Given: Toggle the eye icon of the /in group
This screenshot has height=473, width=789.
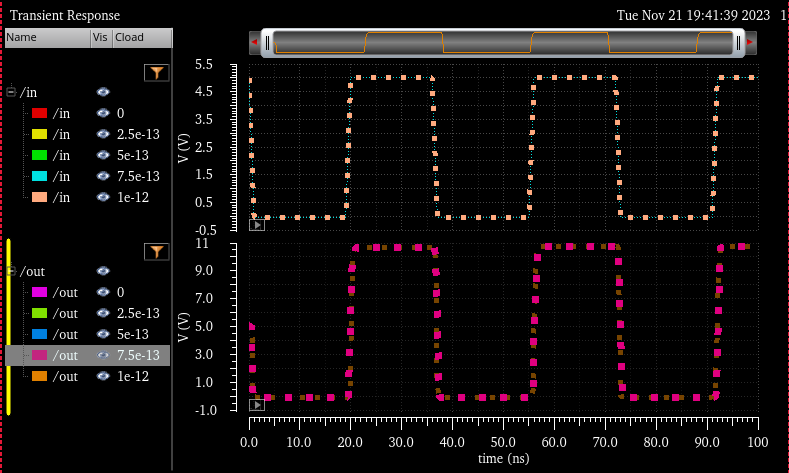Looking at the screenshot, I should (103, 92).
